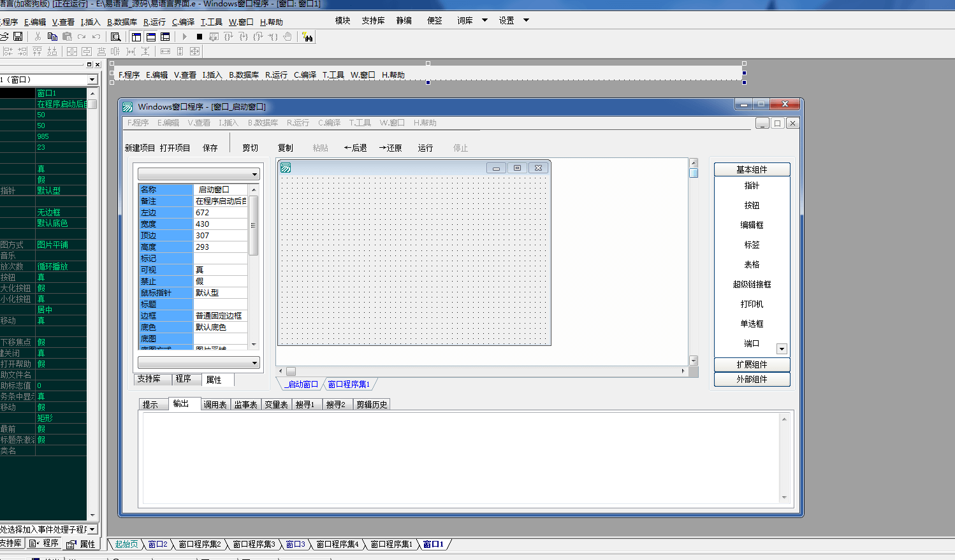Click the paste clipboard toolbar icon
This screenshot has width=955, height=560.
click(67, 37)
